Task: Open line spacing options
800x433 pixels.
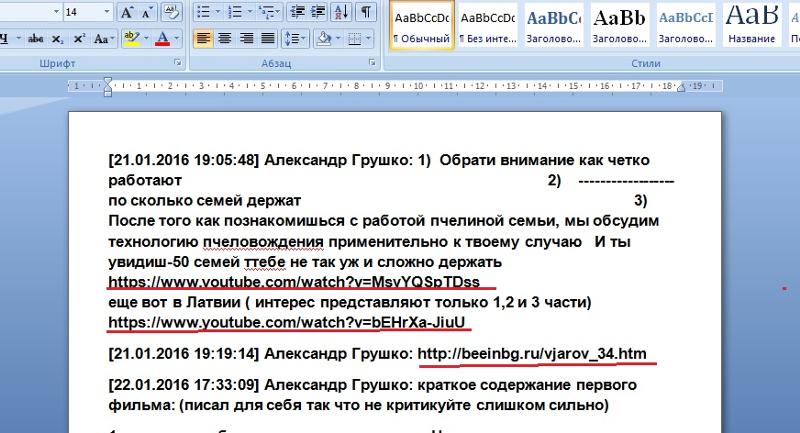Action: (295, 39)
